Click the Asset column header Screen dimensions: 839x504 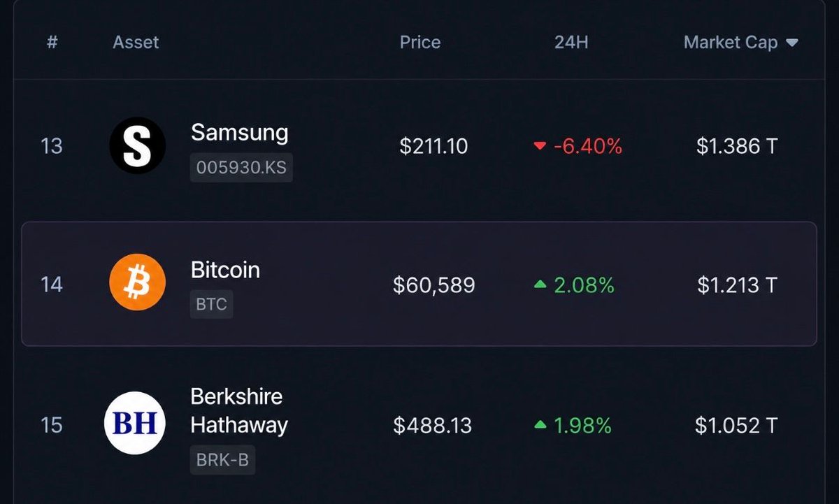136,42
